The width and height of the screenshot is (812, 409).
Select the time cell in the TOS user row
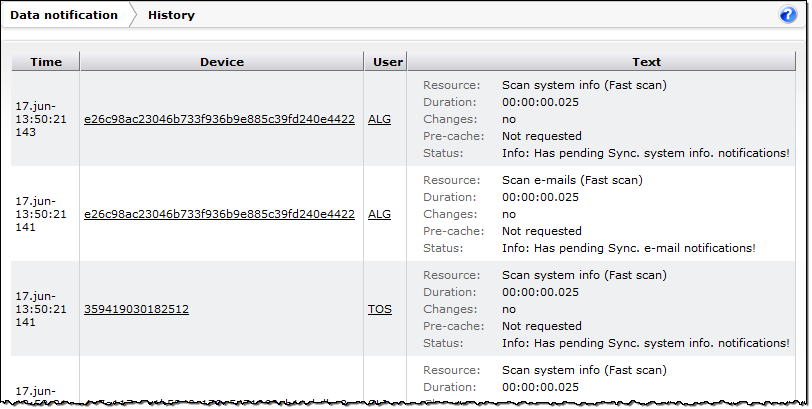click(x=41, y=309)
